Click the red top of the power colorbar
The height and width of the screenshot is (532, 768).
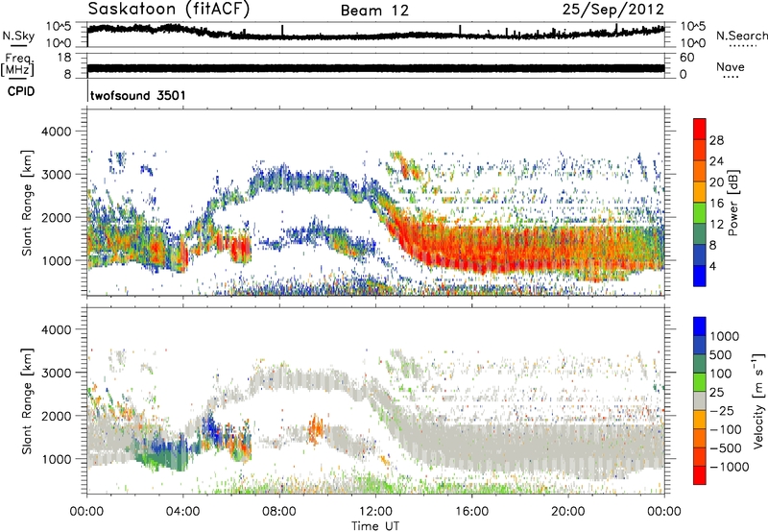[x=700, y=129]
